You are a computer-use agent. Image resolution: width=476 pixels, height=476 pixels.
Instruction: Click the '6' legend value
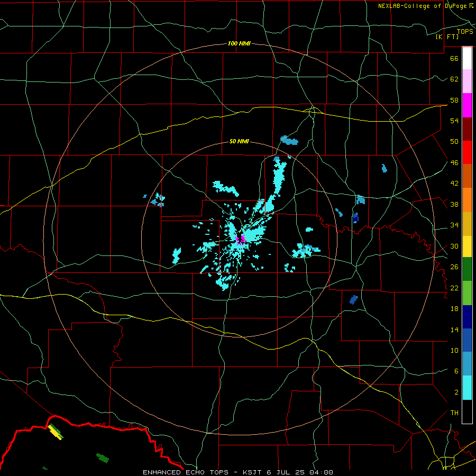pos(456,371)
